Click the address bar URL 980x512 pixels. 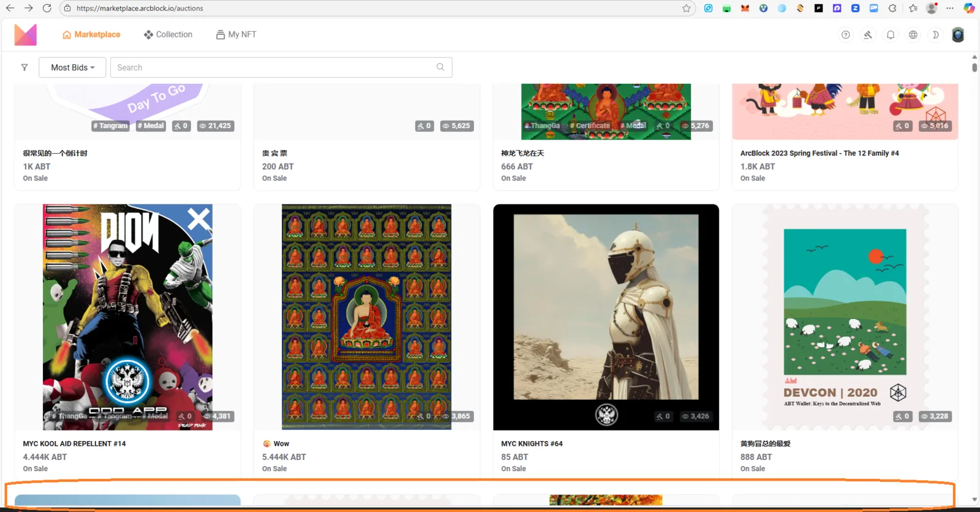coord(140,9)
